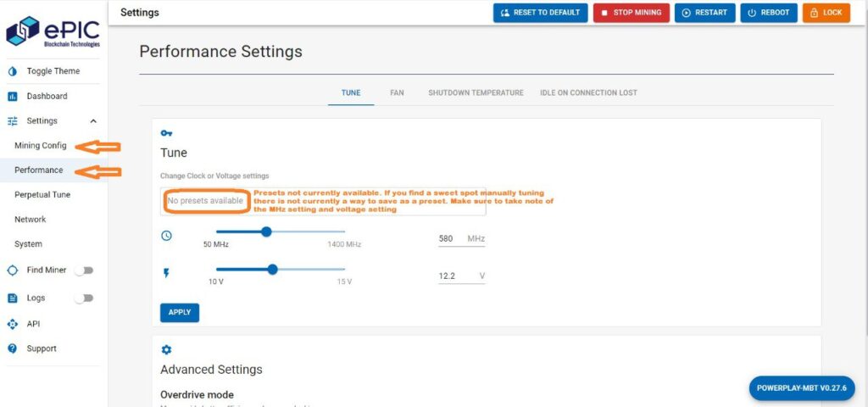Open Support via the question mark icon
This screenshot has width=868, height=407.
pos(13,348)
